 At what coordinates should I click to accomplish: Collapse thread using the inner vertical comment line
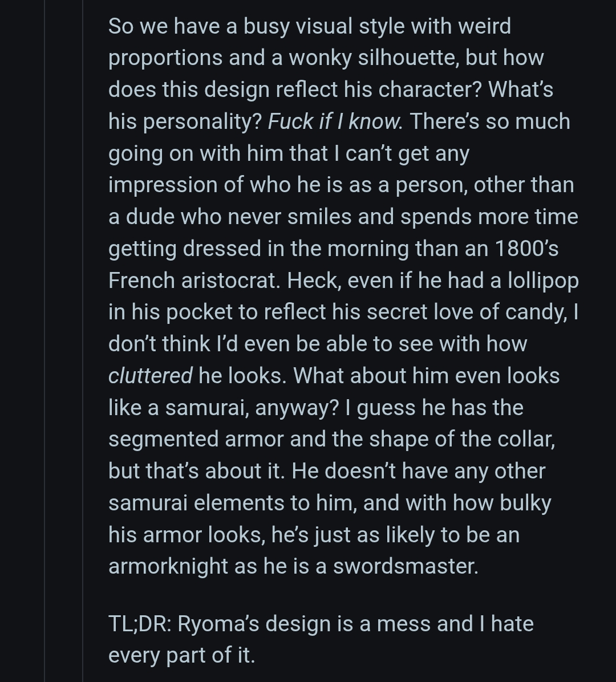83,341
